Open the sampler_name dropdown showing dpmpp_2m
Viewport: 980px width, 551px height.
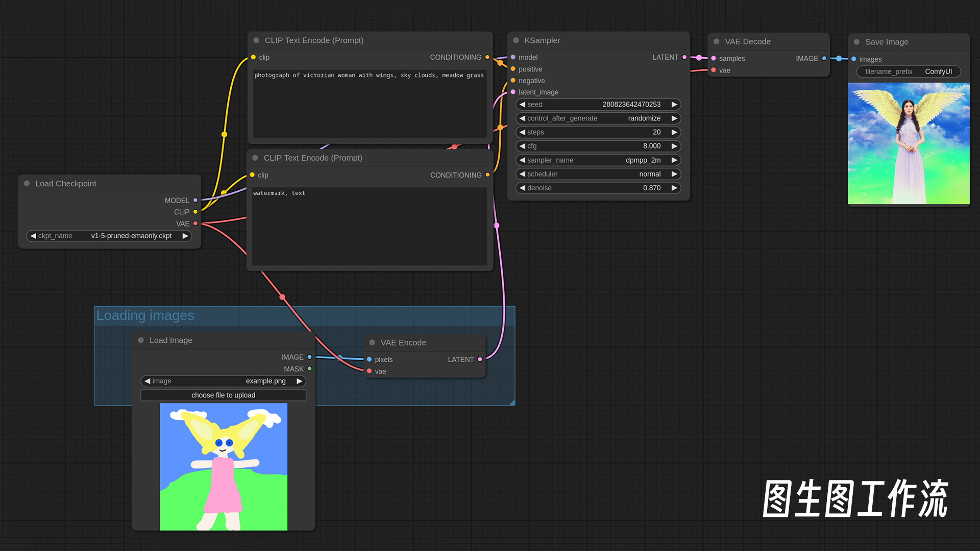click(x=598, y=160)
